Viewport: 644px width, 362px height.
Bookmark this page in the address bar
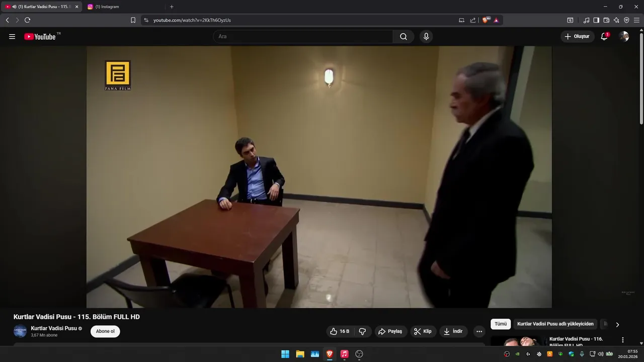(133, 20)
